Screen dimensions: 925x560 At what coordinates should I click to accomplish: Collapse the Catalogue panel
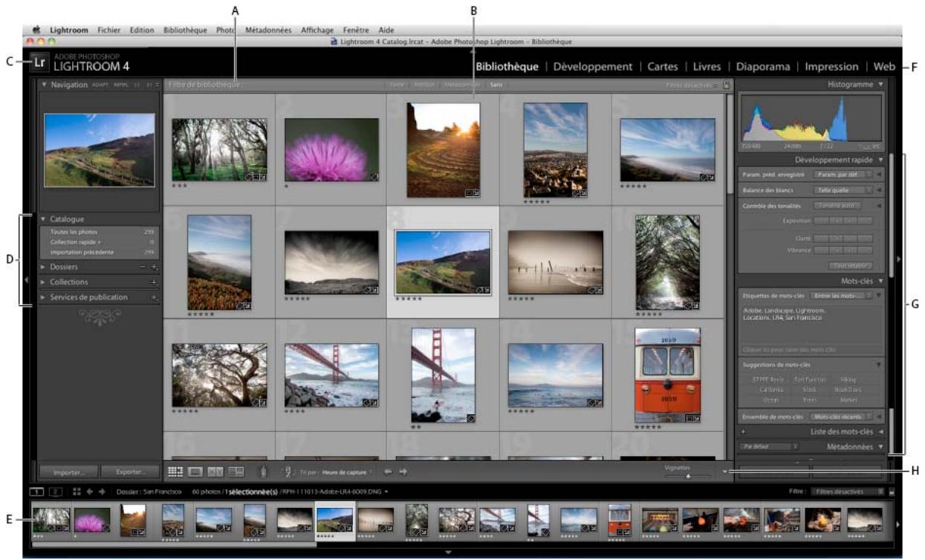click(44, 219)
